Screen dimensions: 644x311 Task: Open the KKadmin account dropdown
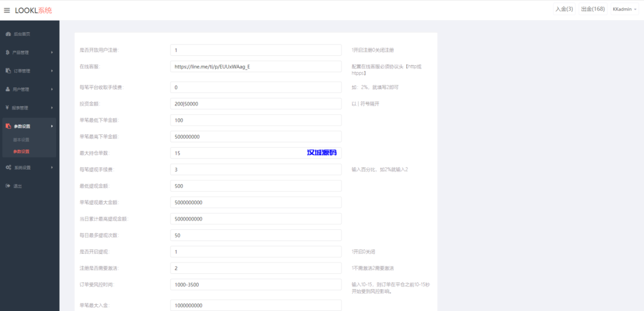click(x=624, y=9)
